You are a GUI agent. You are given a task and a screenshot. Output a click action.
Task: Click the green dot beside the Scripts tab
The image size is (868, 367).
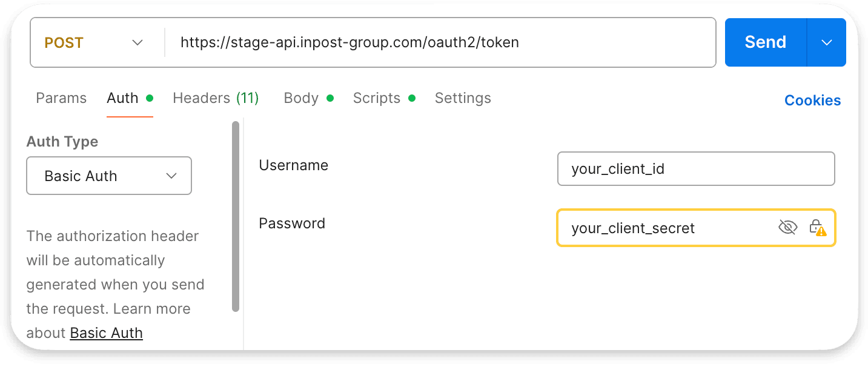pos(412,97)
